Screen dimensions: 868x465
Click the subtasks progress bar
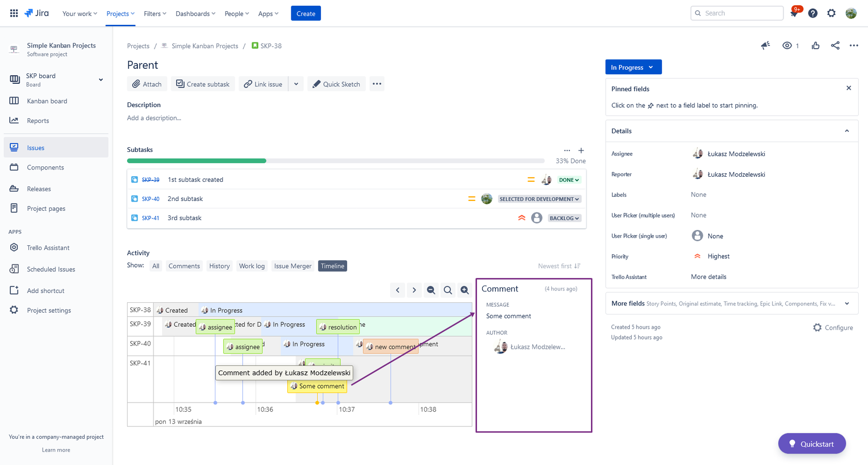pos(336,161)
